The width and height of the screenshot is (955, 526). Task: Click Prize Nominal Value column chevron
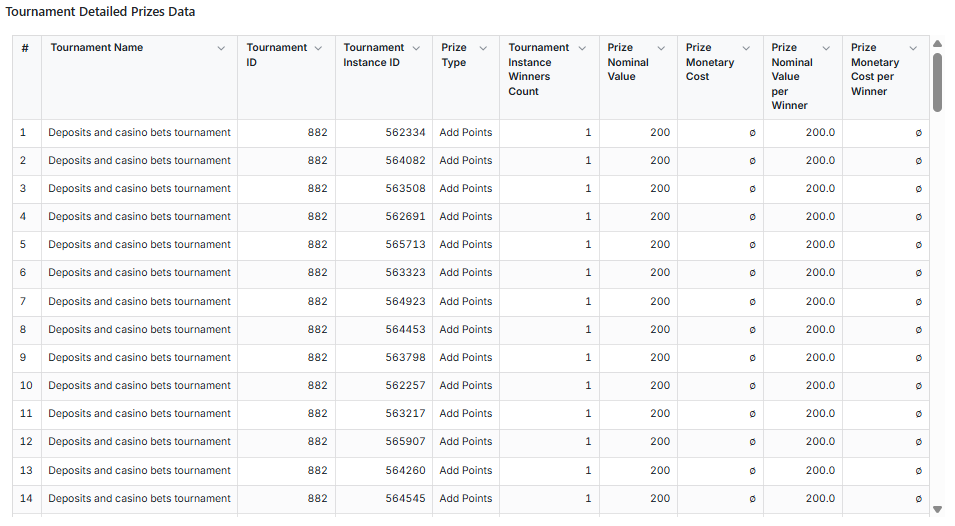tap(661, 48)
